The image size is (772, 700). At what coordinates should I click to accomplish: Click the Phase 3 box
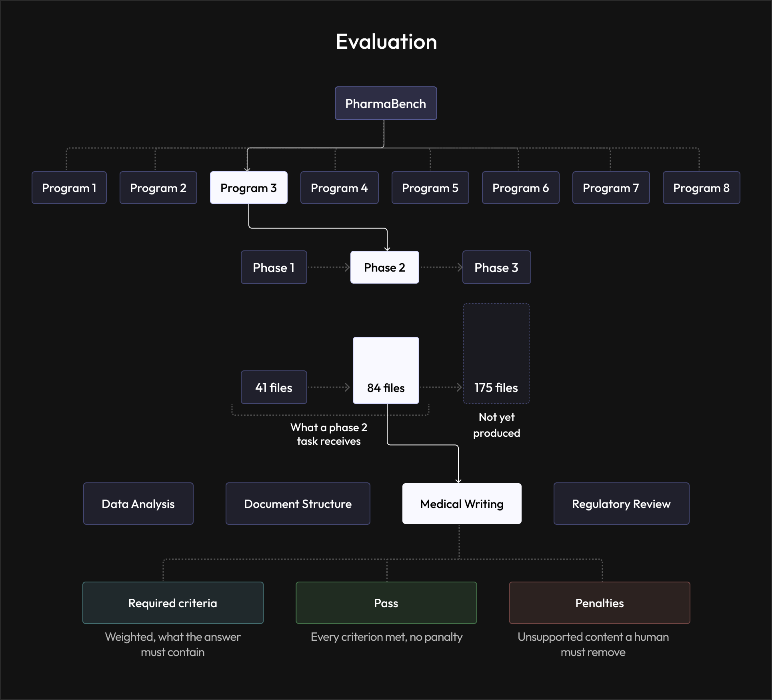click(497, 267)
